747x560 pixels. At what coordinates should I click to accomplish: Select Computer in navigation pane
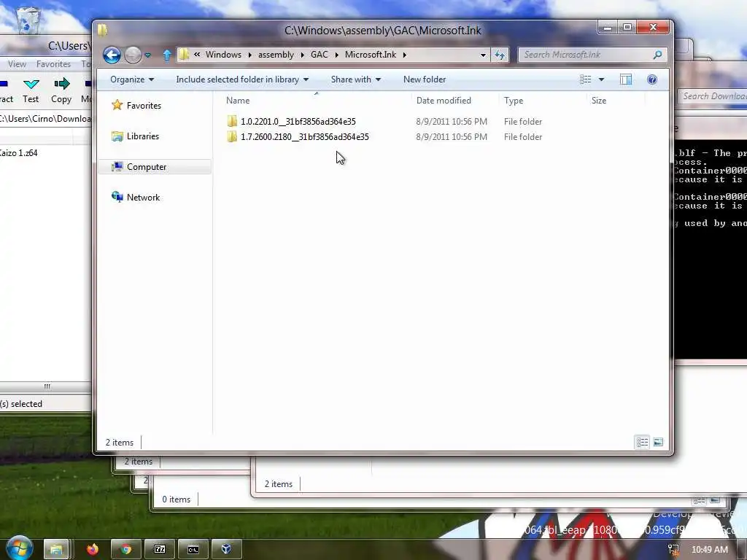pos(155,167)
